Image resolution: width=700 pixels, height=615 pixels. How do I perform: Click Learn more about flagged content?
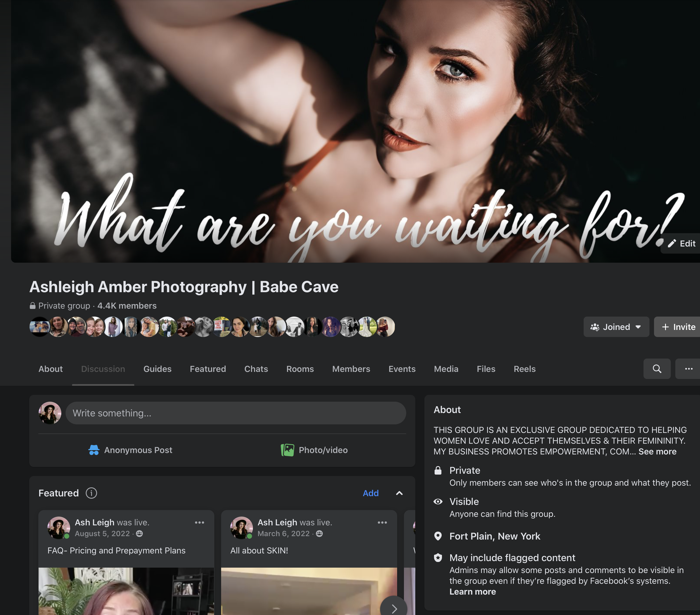[x=472, y=591]
